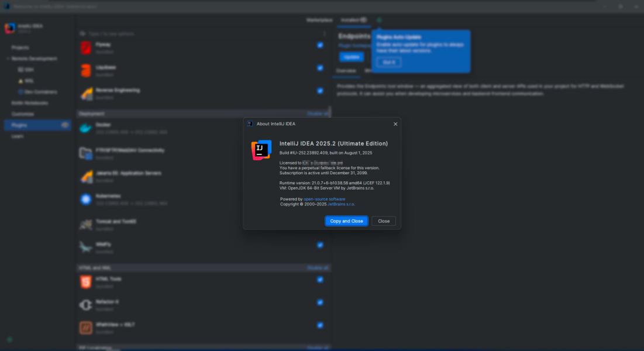Dismiss the About dialog with Close
Viewport: 644px width, 351px height.
[x=384, y=221]
